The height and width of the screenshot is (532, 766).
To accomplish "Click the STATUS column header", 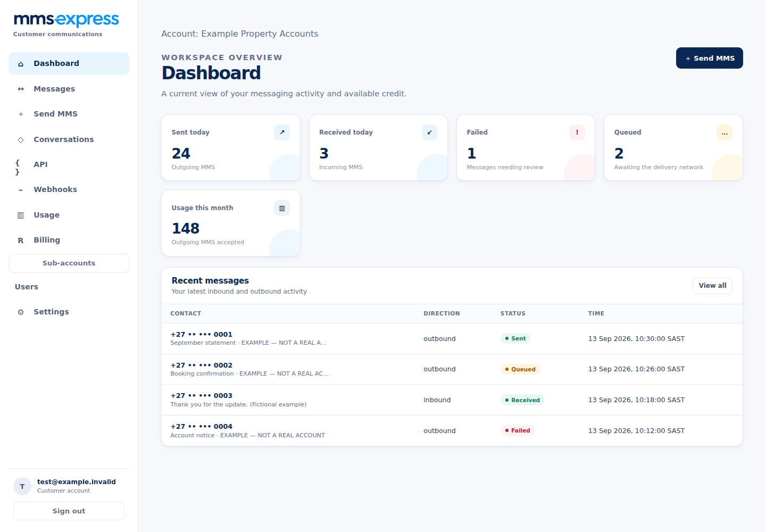I will (513, 313).
